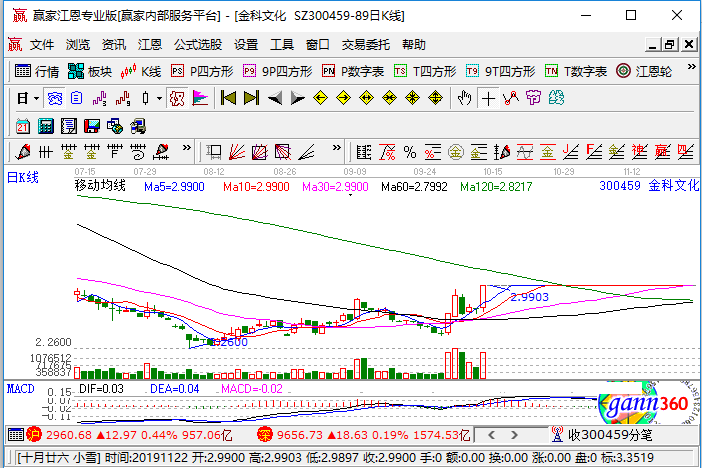Open the 文件 menu
Viewport: 702px width, 468px height.
coord(42,45)
